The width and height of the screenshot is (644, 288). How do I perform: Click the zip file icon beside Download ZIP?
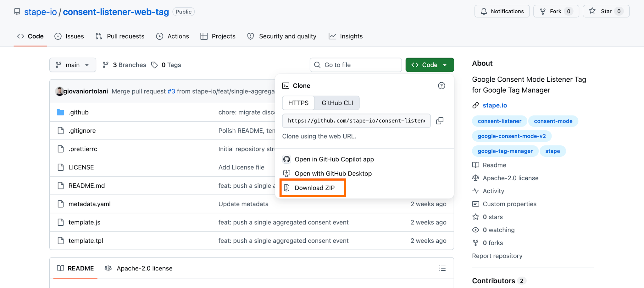286,188
